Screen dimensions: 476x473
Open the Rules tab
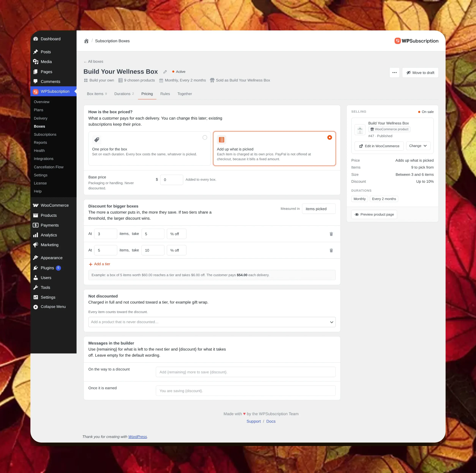click(x=165, y=94)
